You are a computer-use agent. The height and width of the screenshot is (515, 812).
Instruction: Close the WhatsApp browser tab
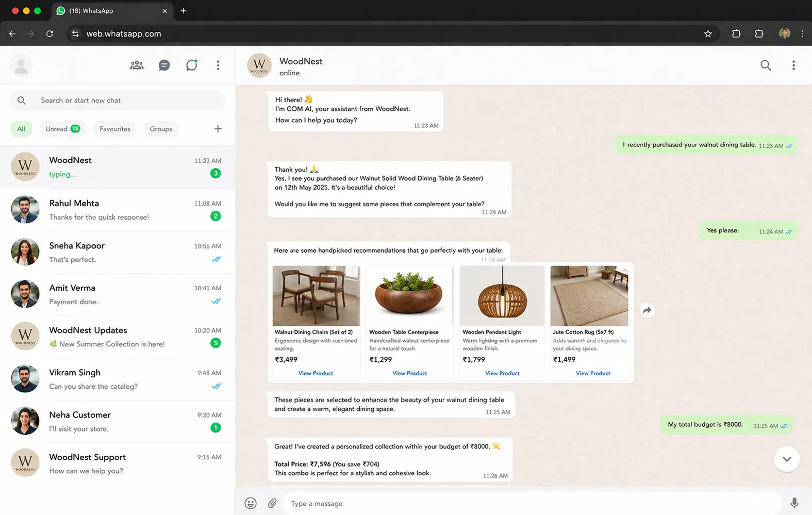164,11
